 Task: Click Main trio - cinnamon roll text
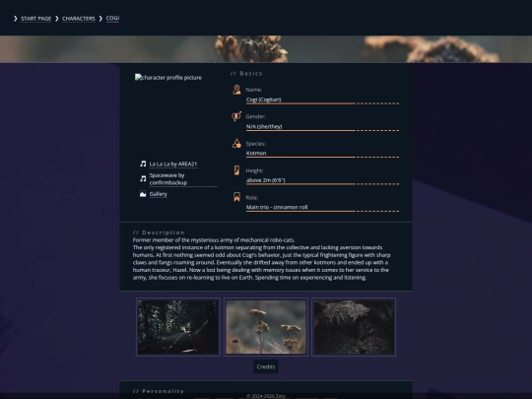click(277, 207)
